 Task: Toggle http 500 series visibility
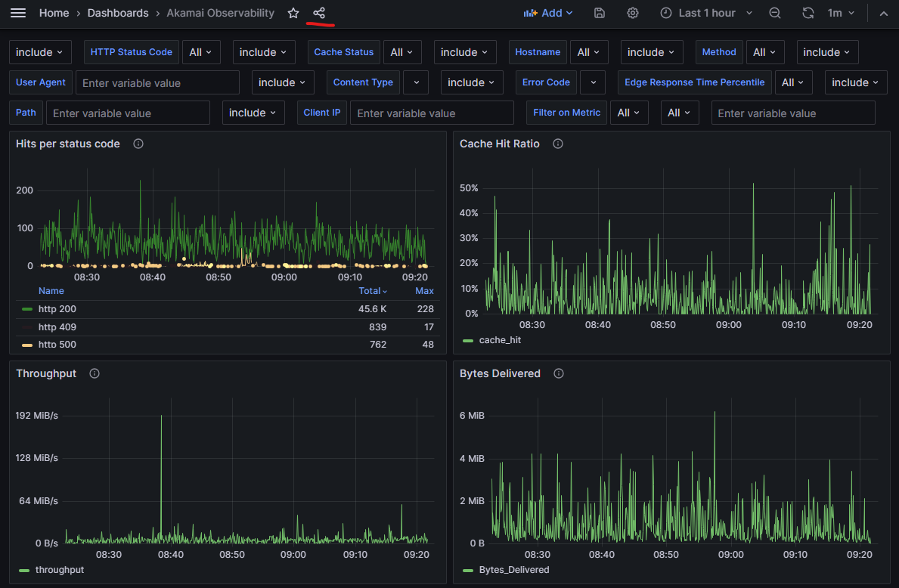point(57,345)
